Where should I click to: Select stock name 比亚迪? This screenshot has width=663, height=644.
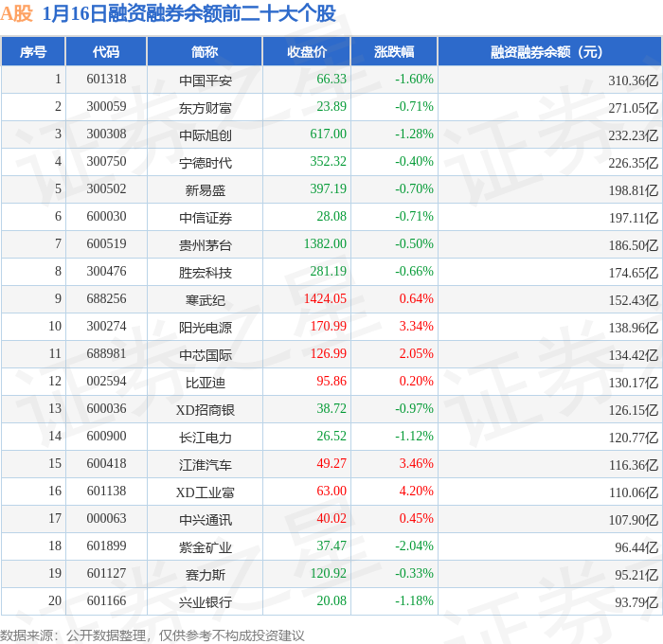coord(206,383)
